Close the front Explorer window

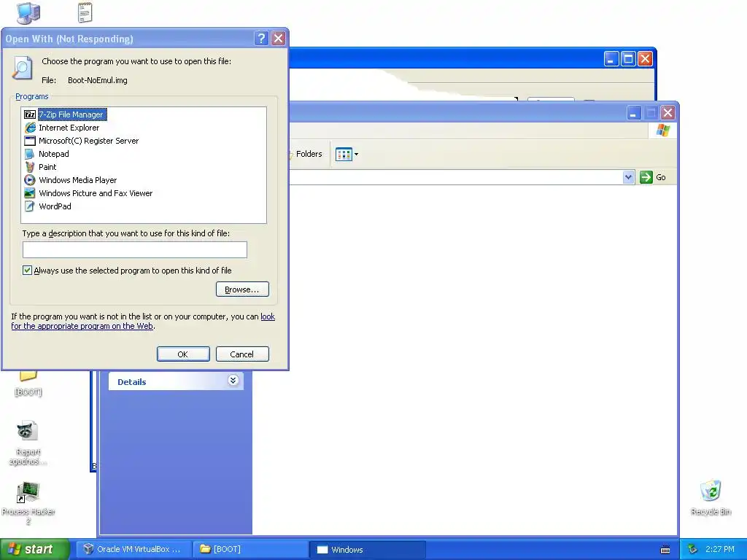coord(668,113)
